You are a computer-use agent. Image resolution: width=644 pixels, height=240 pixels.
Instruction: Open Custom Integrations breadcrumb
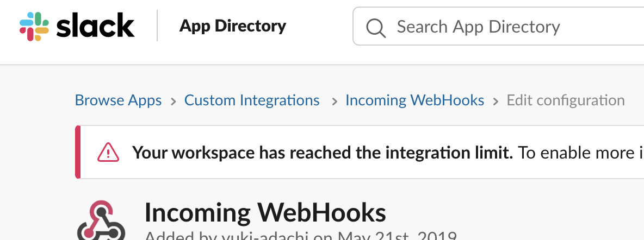252,100
